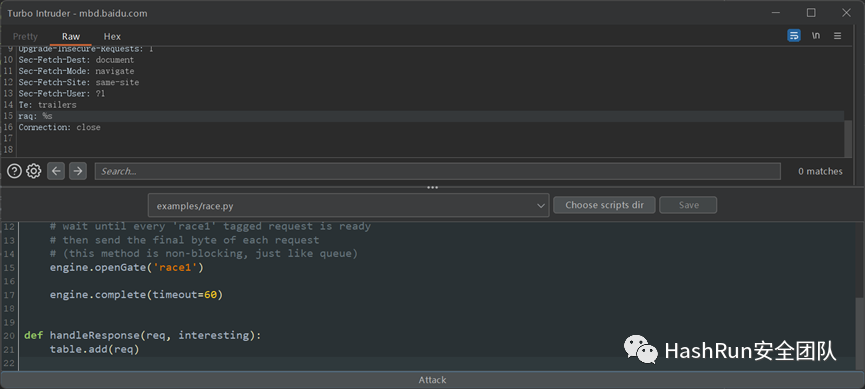
Task: Switch to the Pretty tab
Action: (x=25, y=36)
